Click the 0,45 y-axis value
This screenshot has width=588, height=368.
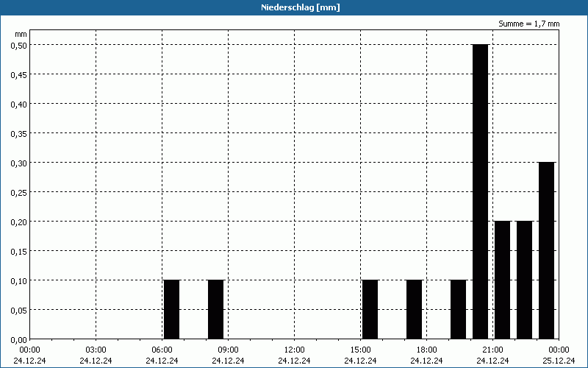pyautogui.click(x=19, y=75)
